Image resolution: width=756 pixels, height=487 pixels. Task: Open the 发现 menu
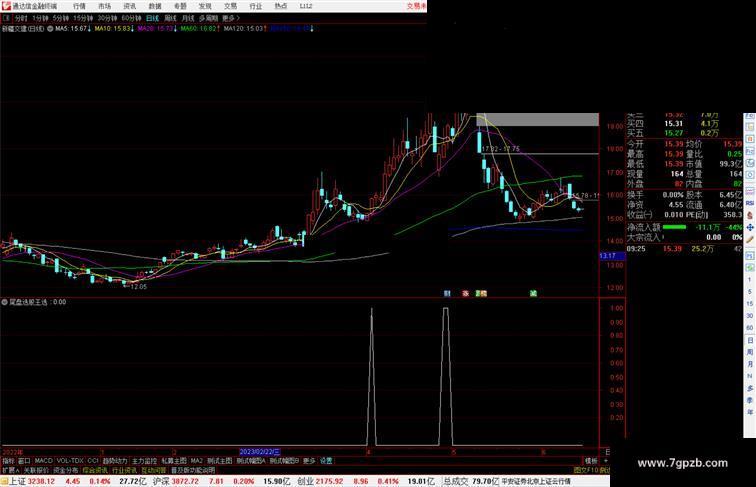coord(205,6)
